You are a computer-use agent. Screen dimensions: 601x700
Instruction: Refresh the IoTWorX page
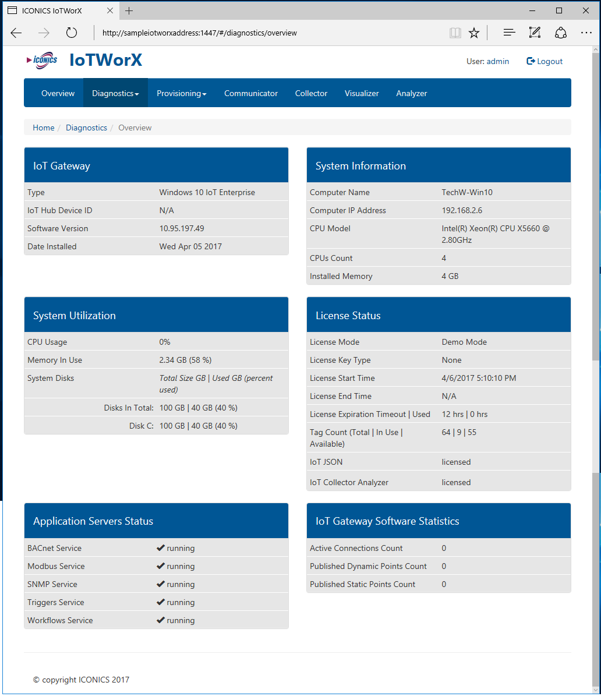(x=72, y=33)
